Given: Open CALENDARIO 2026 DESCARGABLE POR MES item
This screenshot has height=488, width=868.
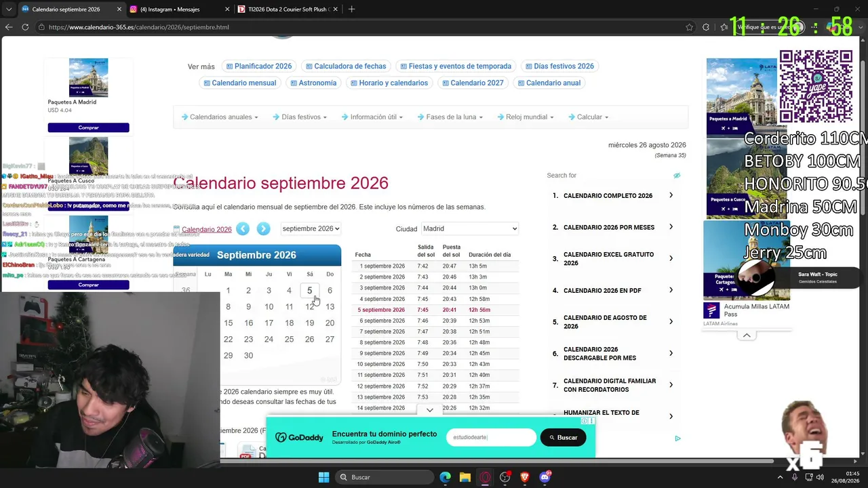Looking at the screenshot, I should (x=613, y=354).
